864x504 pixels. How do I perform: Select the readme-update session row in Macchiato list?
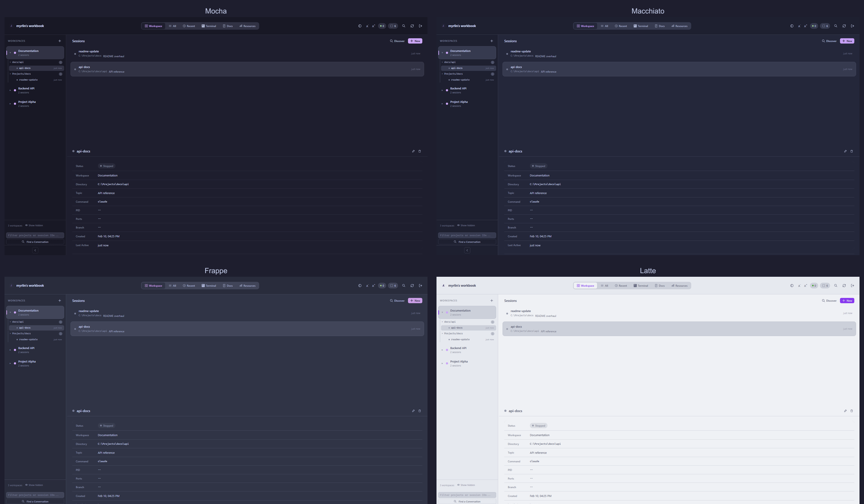pos(679,54)
